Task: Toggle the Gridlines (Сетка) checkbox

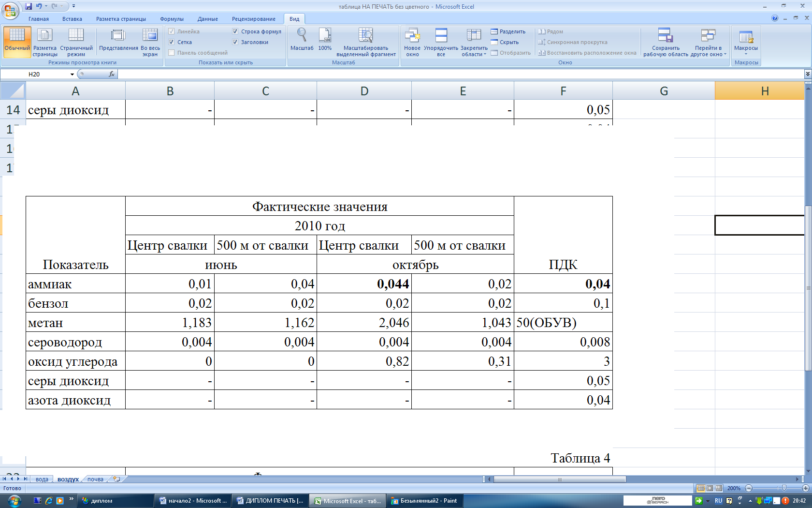Action: point(172,42)
